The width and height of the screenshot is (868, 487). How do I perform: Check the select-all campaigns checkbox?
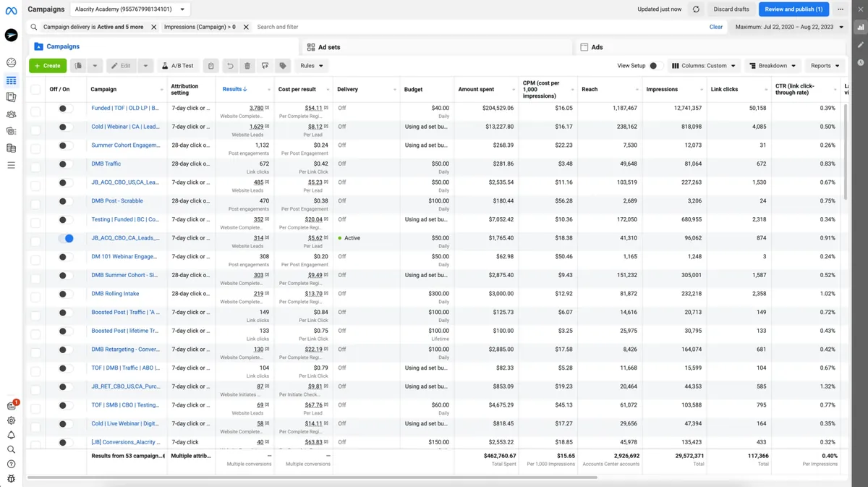click(x=35, y=90)
